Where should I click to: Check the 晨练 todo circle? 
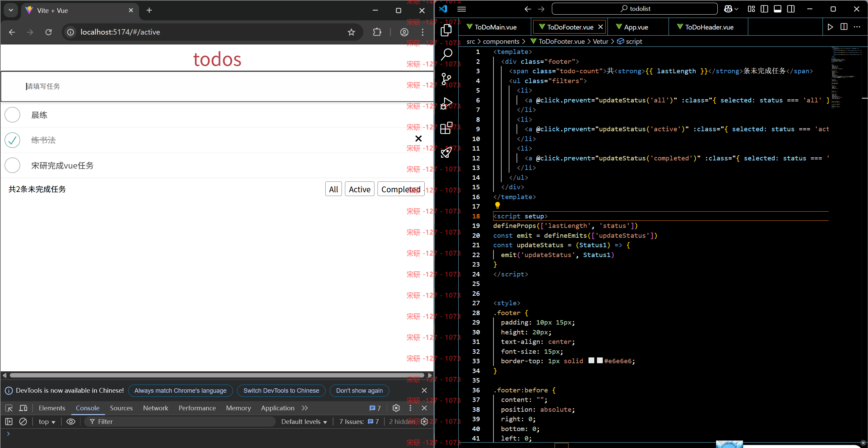click(13, 115)
